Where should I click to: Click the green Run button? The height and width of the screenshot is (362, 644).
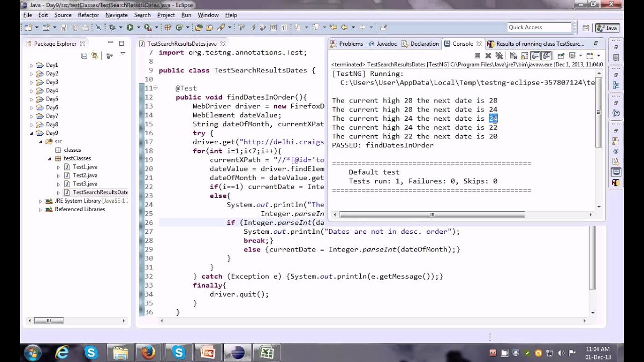coord(130,28)
